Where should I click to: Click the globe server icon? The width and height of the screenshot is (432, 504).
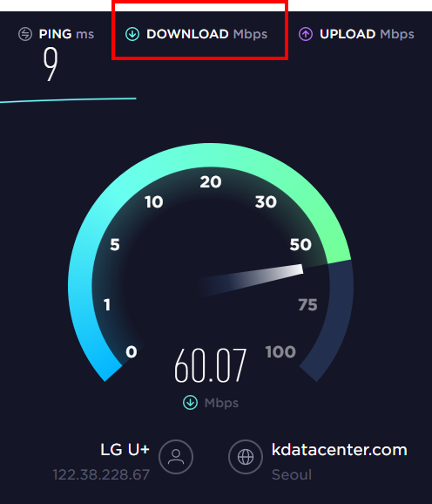[246, 457]
